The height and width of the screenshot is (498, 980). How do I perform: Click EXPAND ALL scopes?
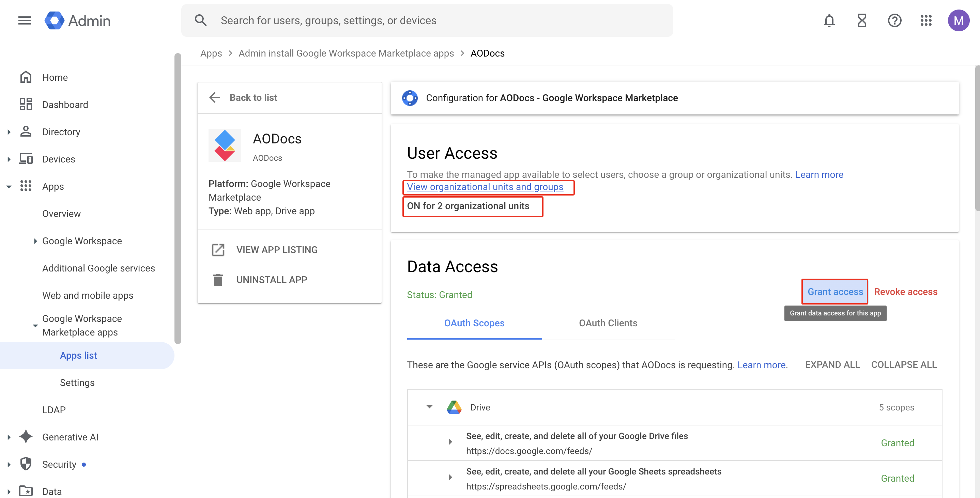point(832,364)
